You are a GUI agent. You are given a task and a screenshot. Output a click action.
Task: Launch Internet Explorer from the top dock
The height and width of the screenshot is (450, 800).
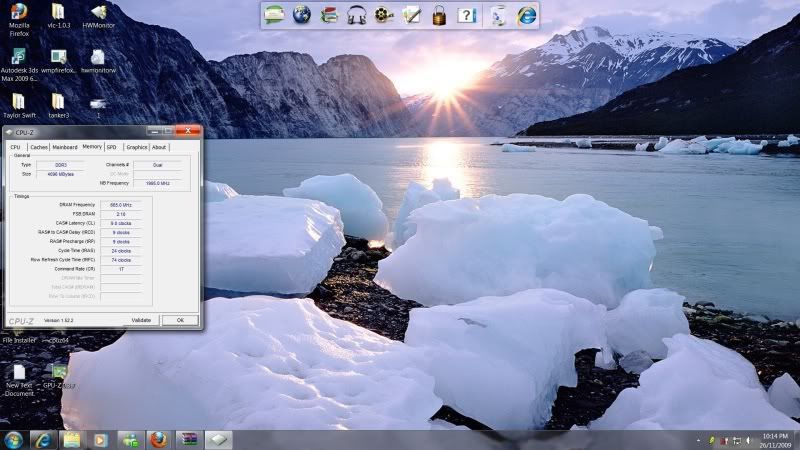(x=526, y=15)
